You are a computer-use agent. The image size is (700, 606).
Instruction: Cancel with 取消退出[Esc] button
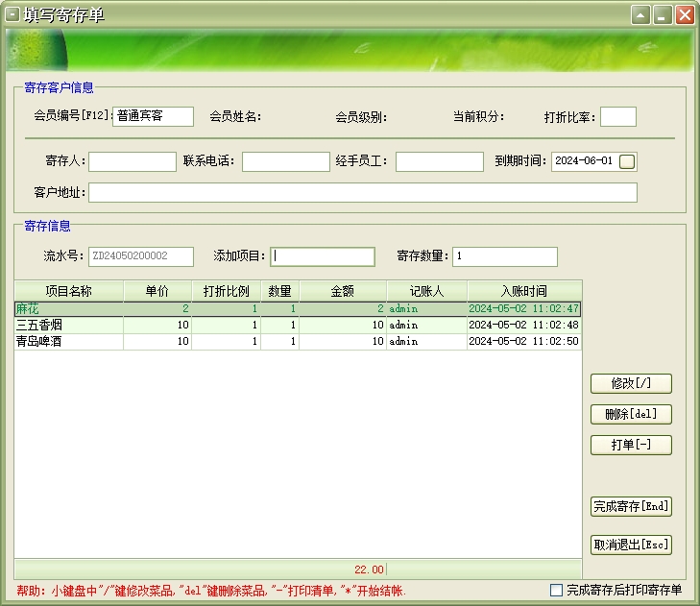click(630, 545)
